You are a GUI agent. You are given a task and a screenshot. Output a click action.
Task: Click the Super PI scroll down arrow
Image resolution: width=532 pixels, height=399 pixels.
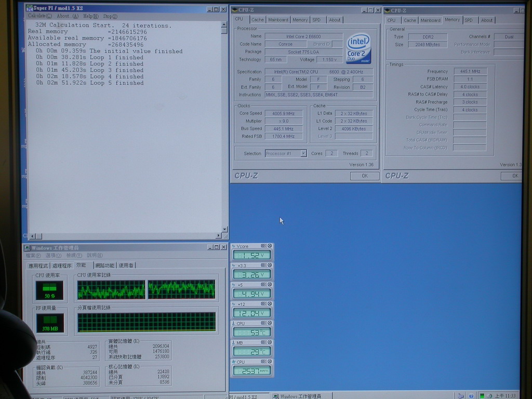pos(224,229)
